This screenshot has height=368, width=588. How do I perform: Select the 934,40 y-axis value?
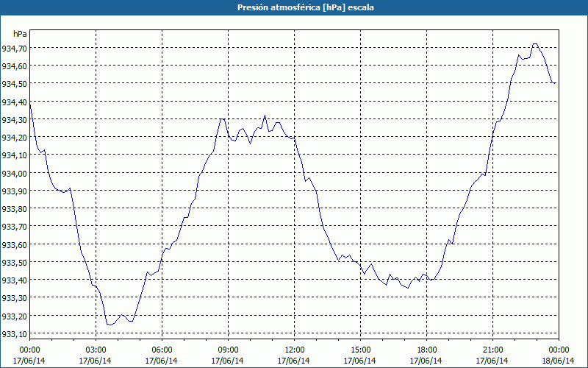15,102
